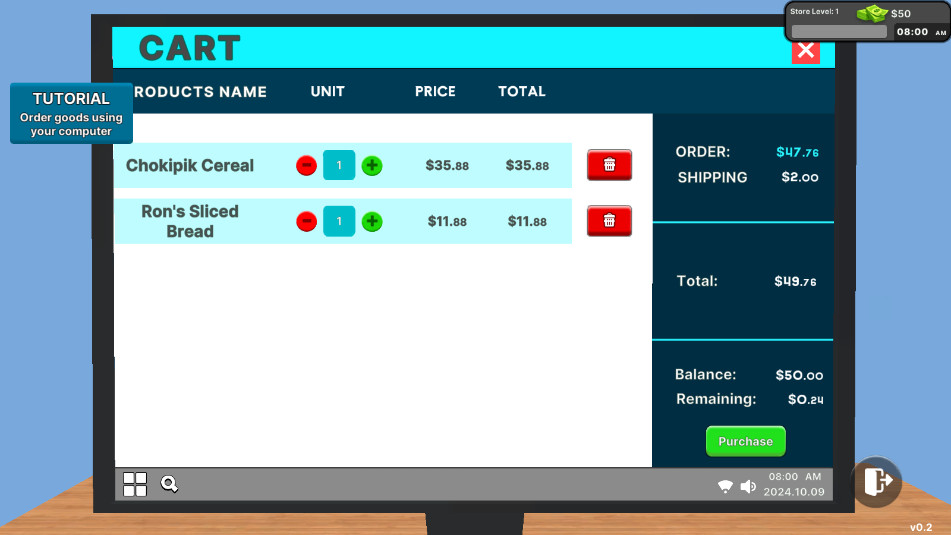This screenshot has width=951, height=535.
Task: Click the taskbar clock and date
Action: pyautogui.click(x=794, y=484)
